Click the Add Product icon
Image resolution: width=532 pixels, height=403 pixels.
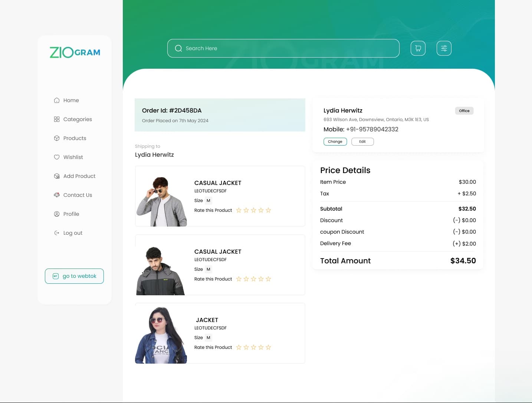pyautogui.click(x=57, y=176)
